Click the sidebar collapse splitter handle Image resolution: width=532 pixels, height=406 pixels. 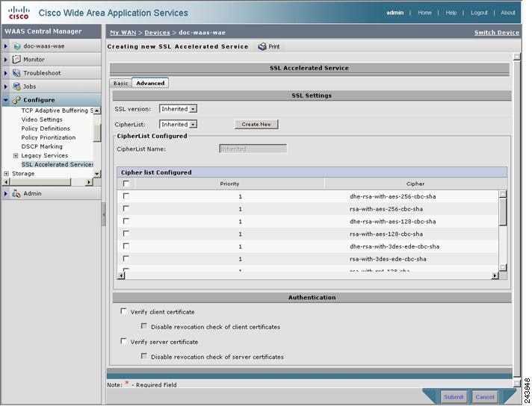point(103,214)
